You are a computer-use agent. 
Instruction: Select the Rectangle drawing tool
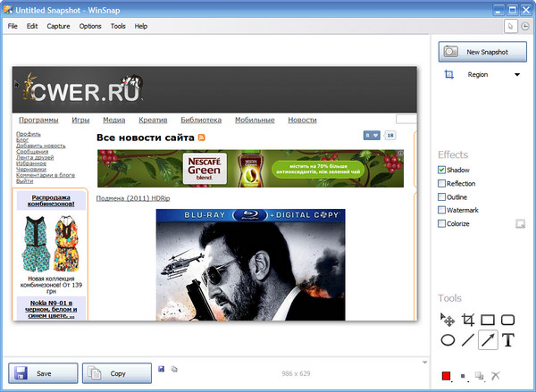click(x=488, y=320)
